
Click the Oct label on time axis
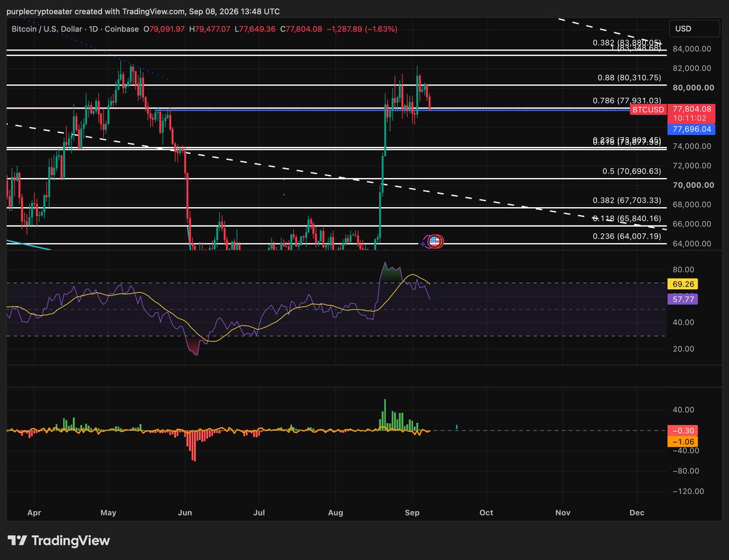pyautogui.click(x=486, y=513)
